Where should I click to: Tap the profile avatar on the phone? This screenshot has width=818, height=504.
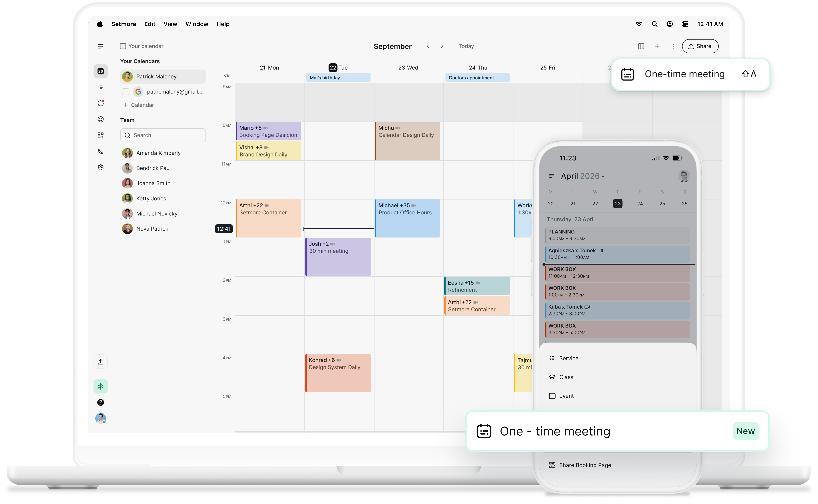[x=683, y=176]
